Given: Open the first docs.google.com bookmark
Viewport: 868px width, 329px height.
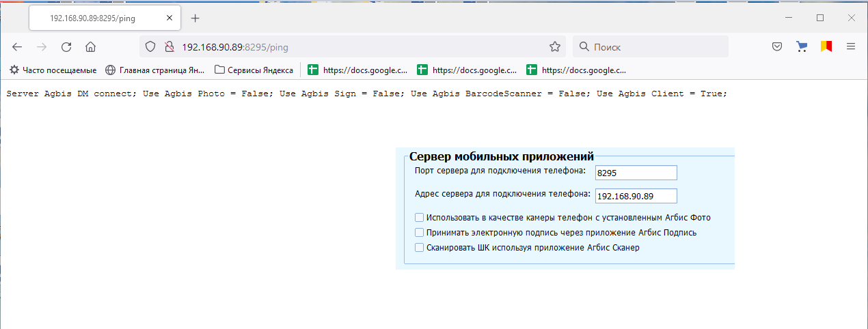Looking at the screenshot, I should tap(357, 70).
